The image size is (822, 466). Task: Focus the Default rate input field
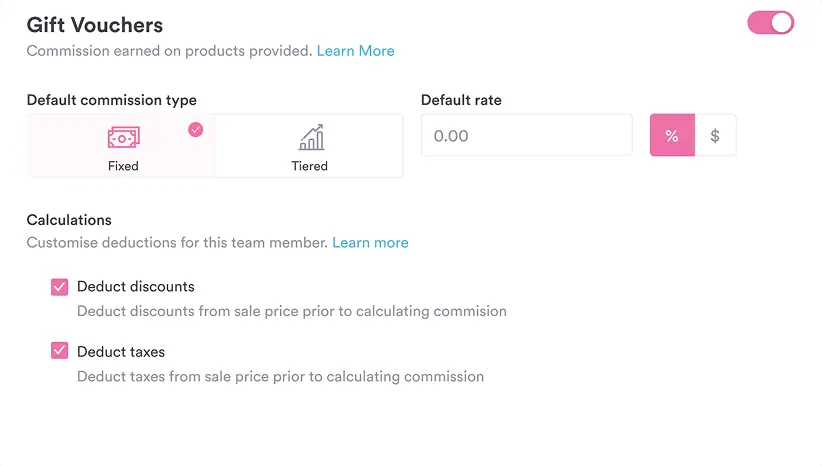click(526, 135)
